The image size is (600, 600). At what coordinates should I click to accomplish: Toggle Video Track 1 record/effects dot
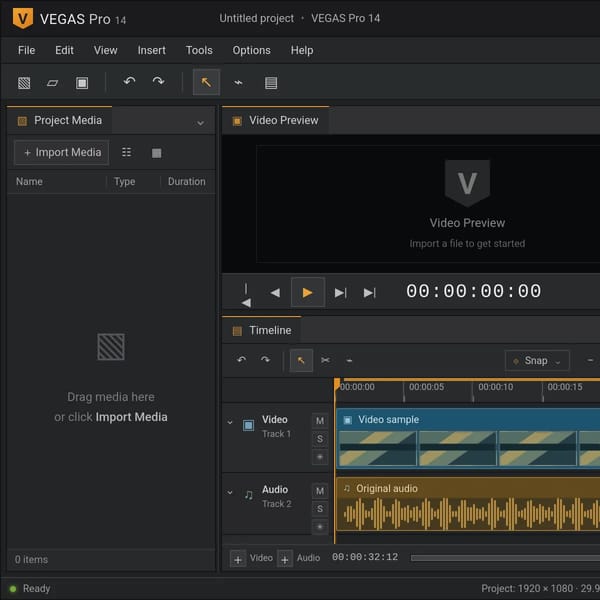click(320, 457)
